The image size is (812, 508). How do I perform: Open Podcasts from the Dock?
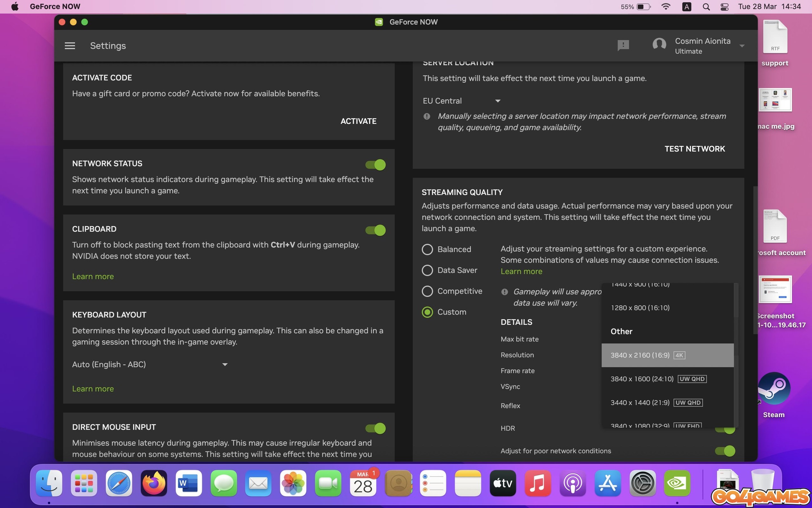tap(573, 483)
